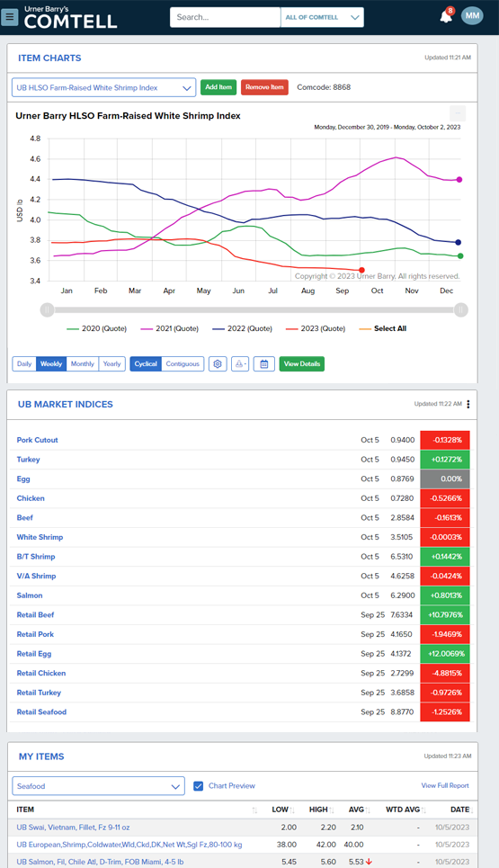Open the Seafood list dropdown

tap(99, 786)
